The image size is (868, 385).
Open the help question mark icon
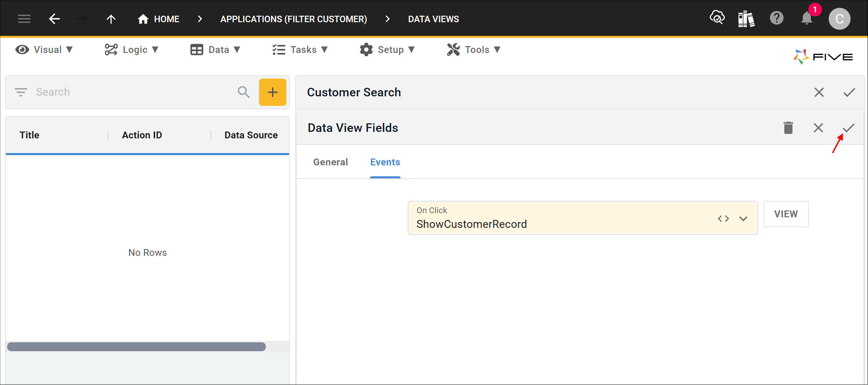776,18
